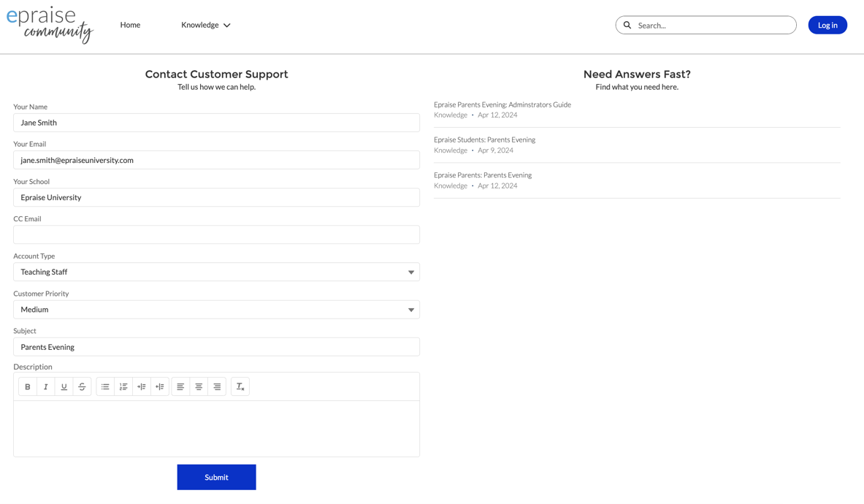
Task: Click the increase indent icon
Action: click(141, 386)
